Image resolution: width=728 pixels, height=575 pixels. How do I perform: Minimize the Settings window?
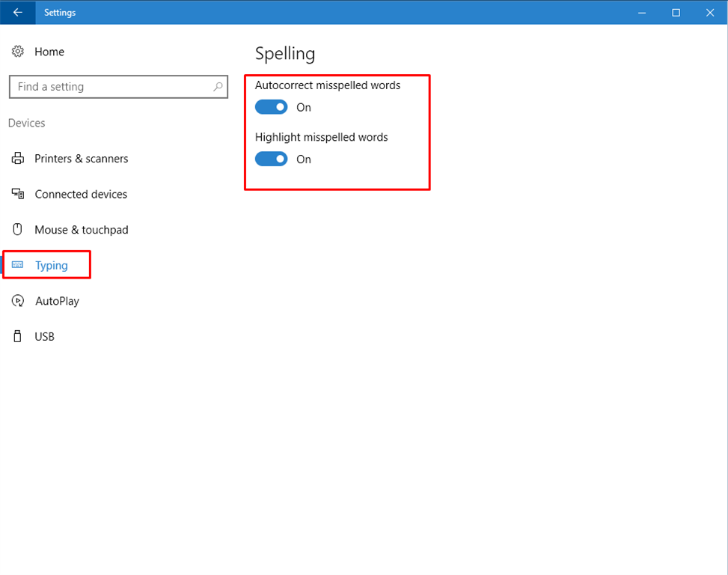642,12
